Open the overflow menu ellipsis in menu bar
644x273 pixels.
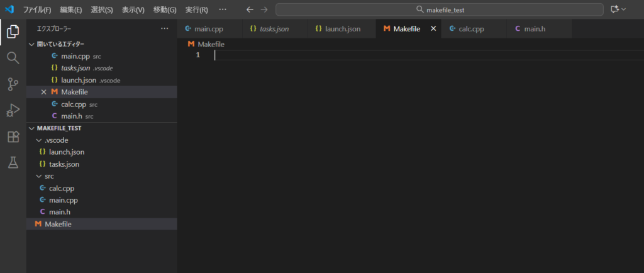(223, 10)
